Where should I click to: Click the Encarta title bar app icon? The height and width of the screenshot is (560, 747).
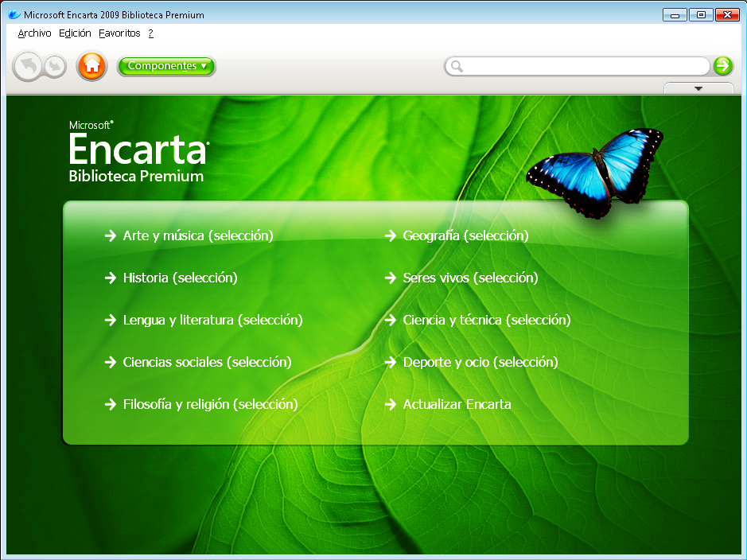tap(14, 14)
